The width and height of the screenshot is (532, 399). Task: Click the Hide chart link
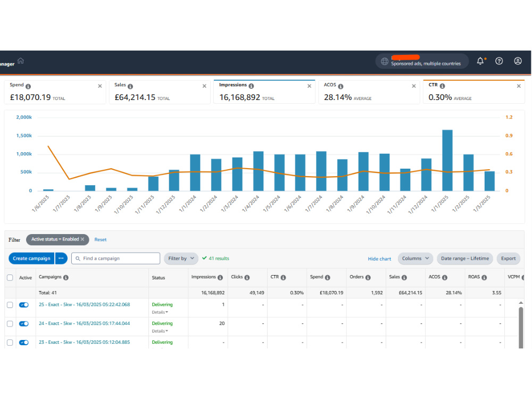pos(379,259)
